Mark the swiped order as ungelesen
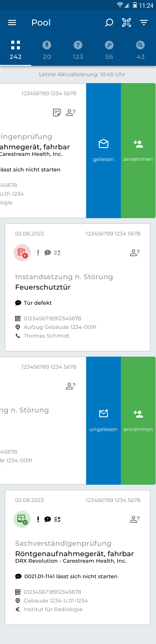This screenshot has height=644, width=156. [104, 421]
